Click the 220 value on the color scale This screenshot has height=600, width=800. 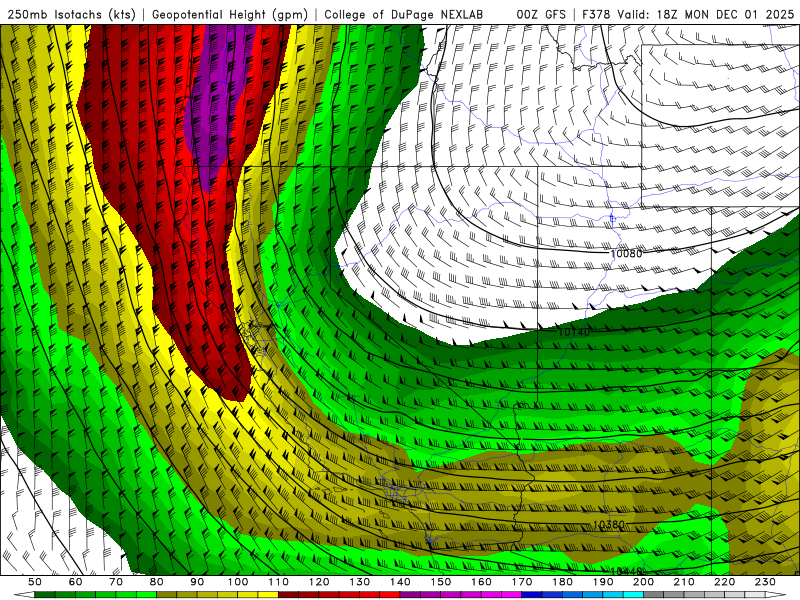click(x=724, y=582)
